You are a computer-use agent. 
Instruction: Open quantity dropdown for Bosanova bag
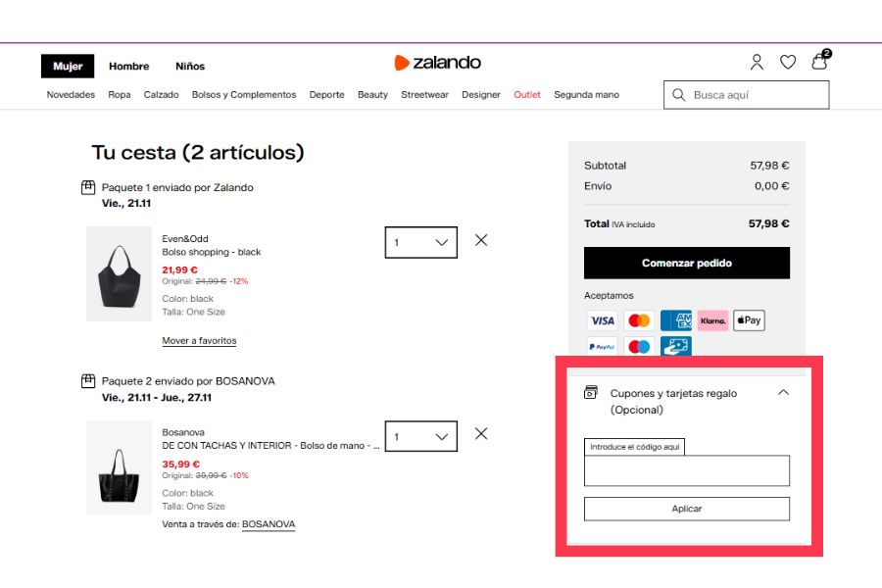tap(420, 436)
